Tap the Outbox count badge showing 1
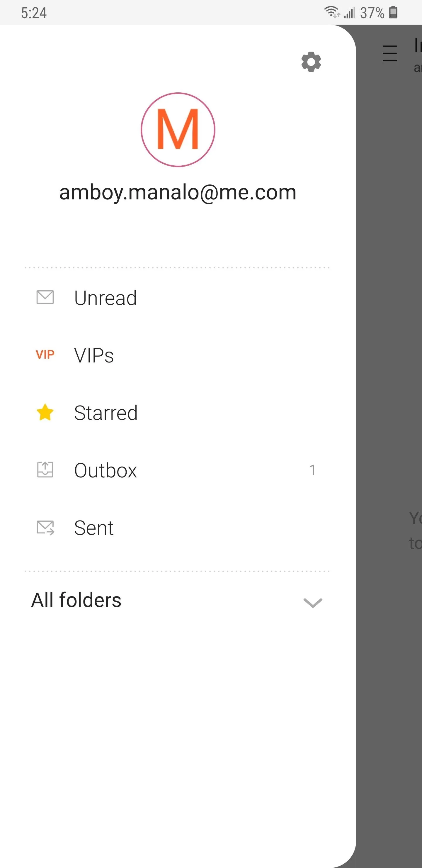Image resolution: width=422 pixels, height=868 pixels. point(312,470)
